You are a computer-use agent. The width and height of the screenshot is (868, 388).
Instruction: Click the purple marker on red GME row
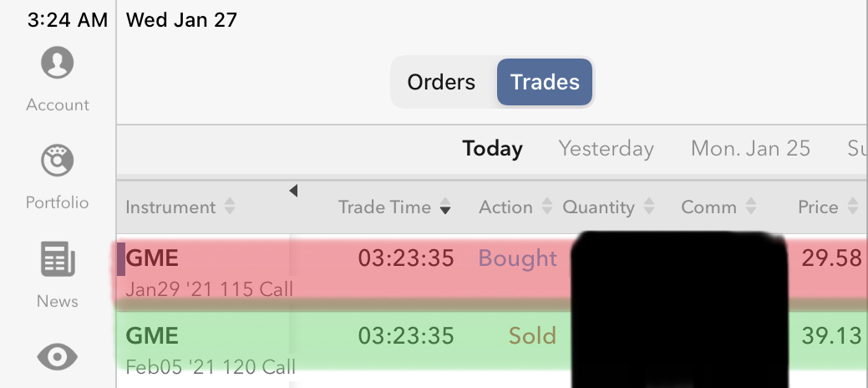121,258
